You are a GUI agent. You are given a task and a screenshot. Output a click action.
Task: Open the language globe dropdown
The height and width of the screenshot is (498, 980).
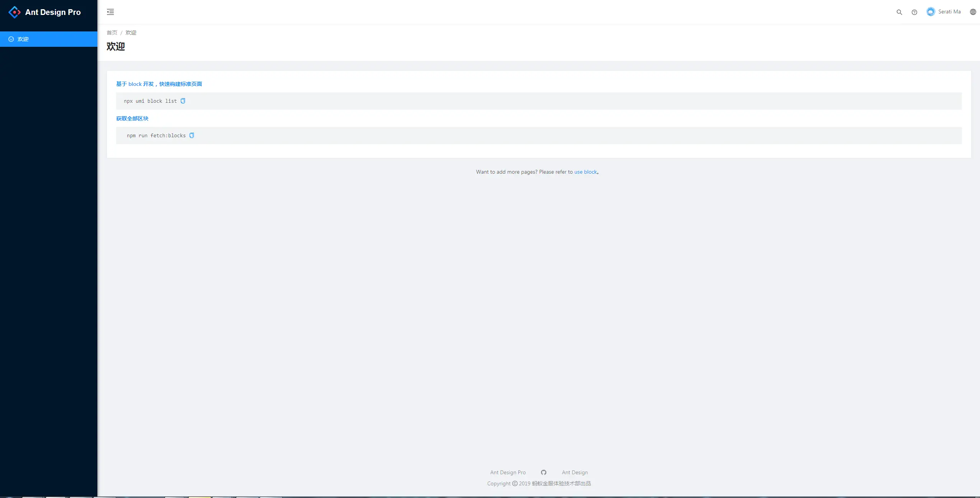[x=973, y=12]
